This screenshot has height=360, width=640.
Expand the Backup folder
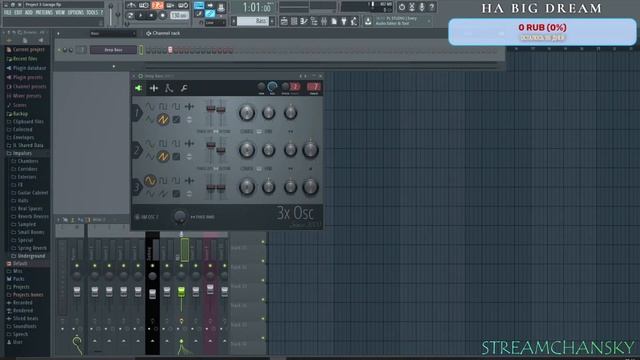(17, 114)
